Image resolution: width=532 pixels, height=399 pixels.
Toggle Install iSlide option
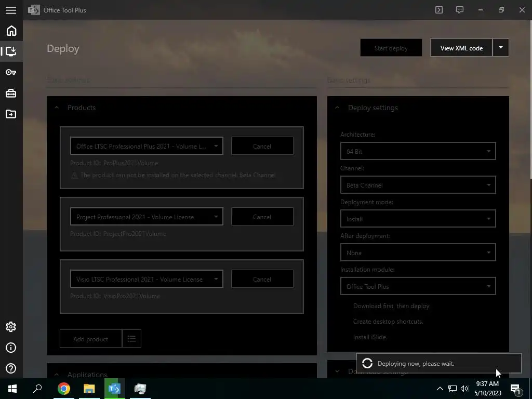[370, 337]
